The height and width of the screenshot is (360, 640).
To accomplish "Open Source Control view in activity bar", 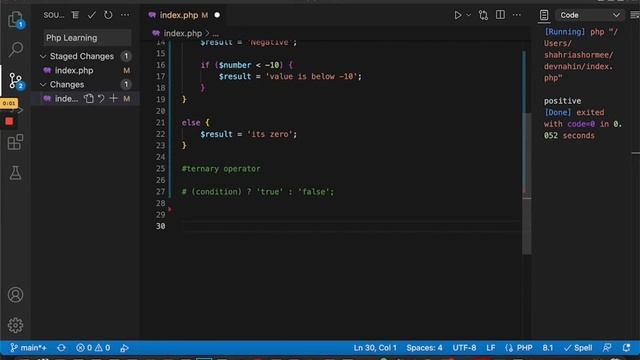I will [16, 80].
